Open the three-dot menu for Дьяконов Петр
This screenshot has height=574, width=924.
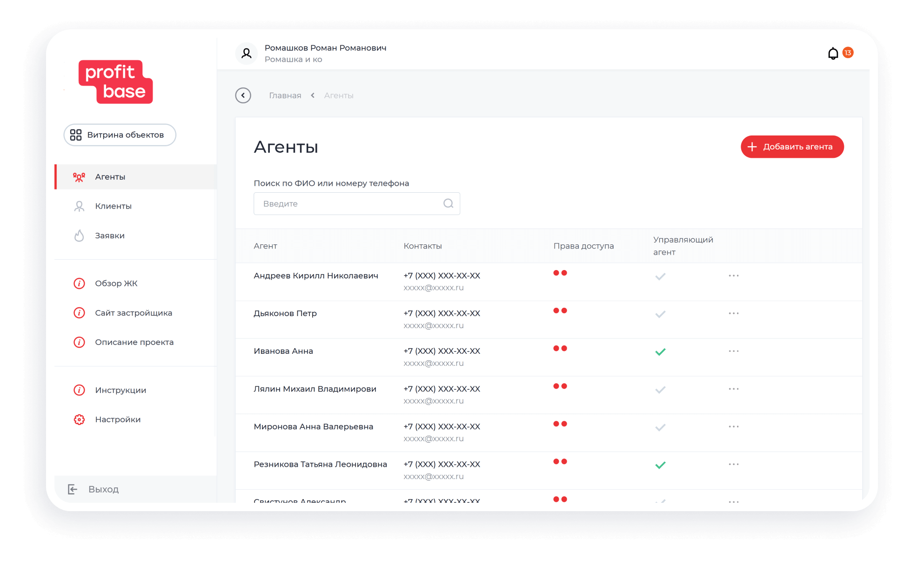[x=734, y=313]
